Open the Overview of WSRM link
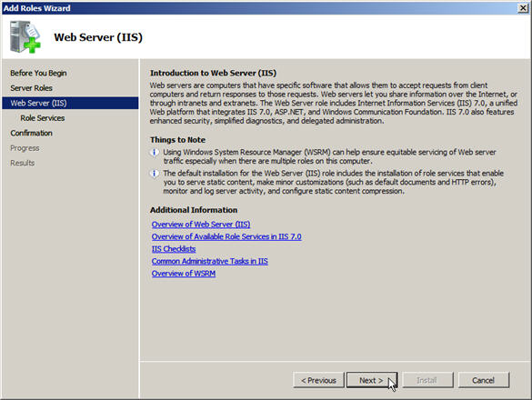 184,273
